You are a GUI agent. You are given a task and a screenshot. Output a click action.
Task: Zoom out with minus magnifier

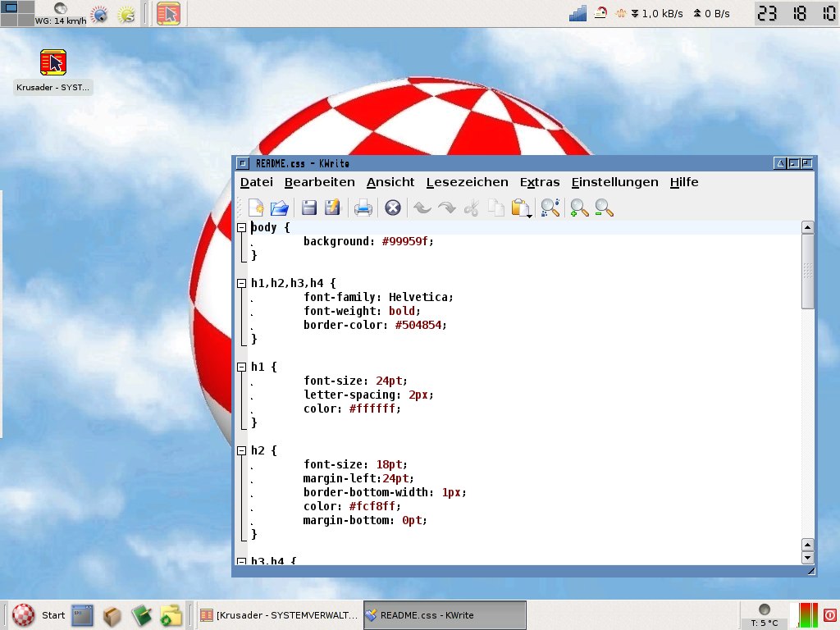point(604,208)
